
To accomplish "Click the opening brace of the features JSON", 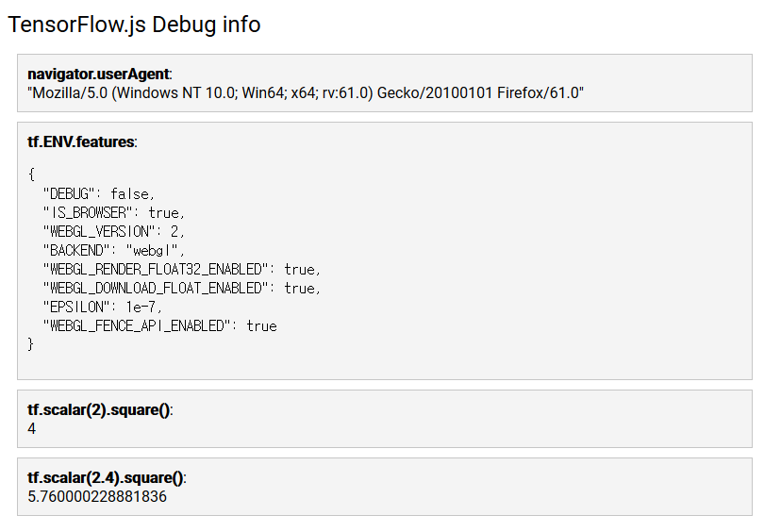I will 31,175.
